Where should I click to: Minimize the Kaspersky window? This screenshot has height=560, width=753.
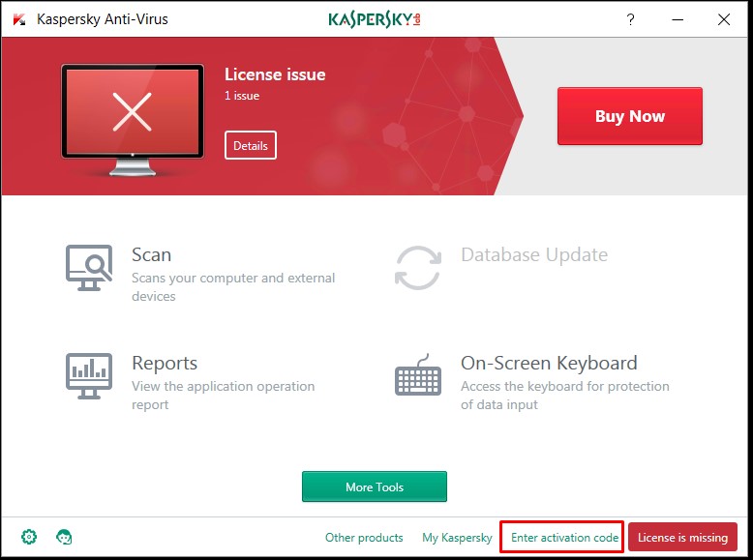point(678,19)
